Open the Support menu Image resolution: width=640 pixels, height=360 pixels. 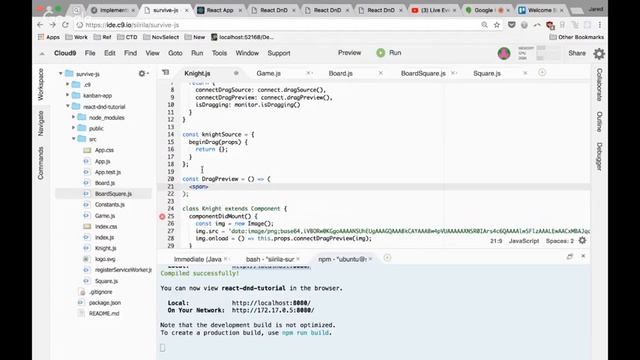click(279, 53)
